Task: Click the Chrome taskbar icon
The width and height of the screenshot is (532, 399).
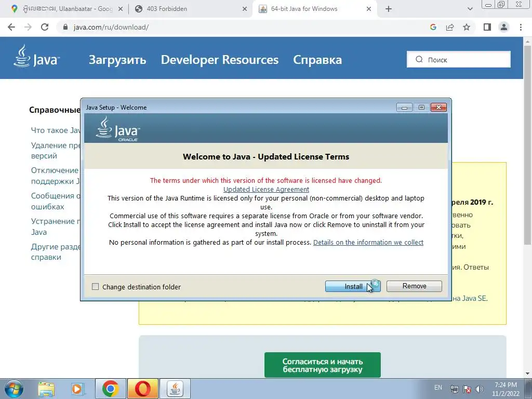Action: (110, 389)
